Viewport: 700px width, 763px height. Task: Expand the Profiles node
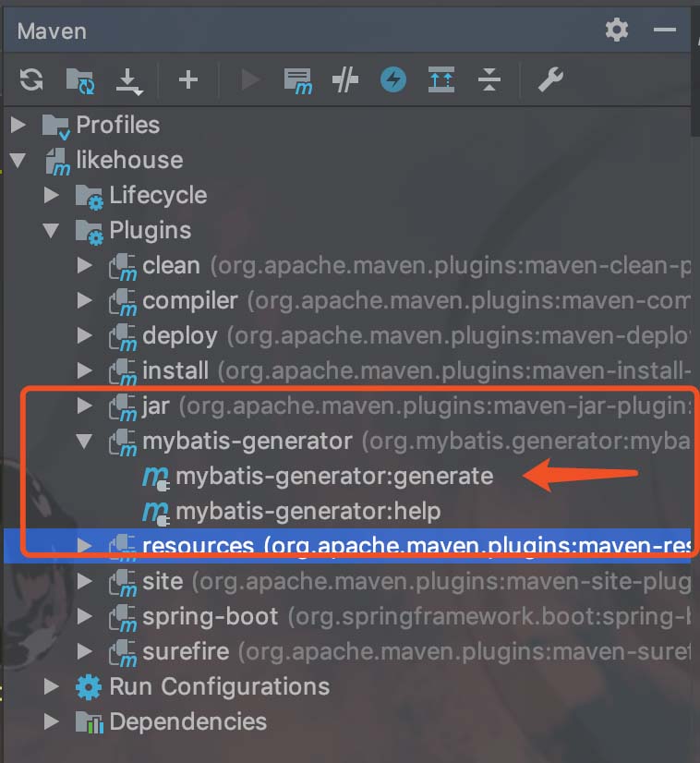coord(18,125)
